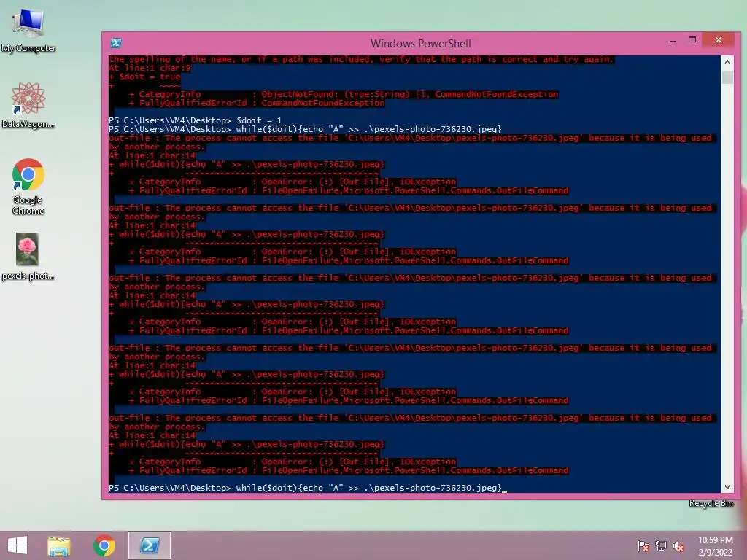Open the PowerShell window system menu icon

[x=116, y=43]
